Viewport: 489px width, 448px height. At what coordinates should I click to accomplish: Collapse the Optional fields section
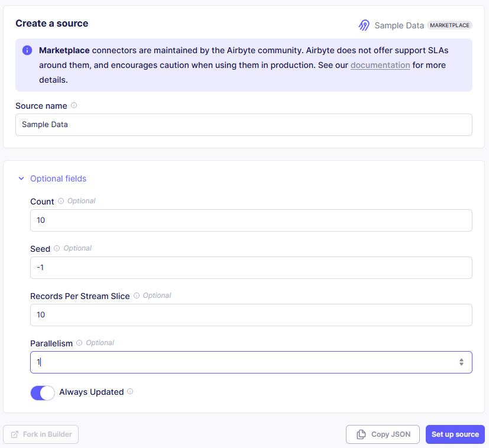pyautogui.click(x=52, y=178)
